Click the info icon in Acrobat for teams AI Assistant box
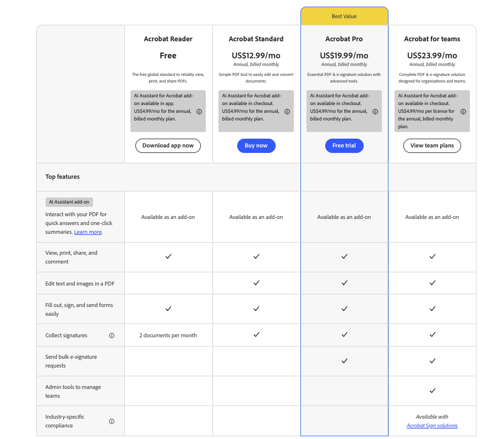The height and width of the screenshot is (439, 504). click(x=463, y=111)
